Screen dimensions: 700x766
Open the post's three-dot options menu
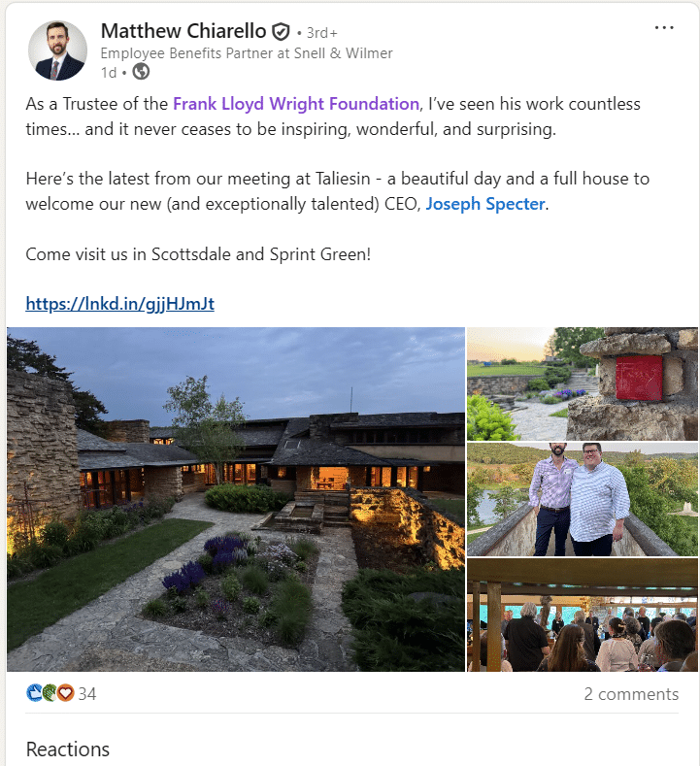664,28
